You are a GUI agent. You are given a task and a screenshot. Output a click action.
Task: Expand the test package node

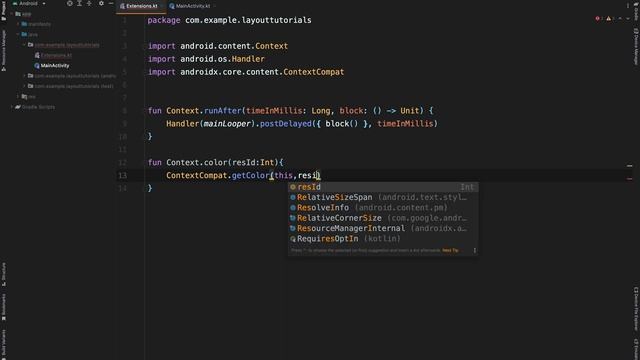click(x=24, y=86)
